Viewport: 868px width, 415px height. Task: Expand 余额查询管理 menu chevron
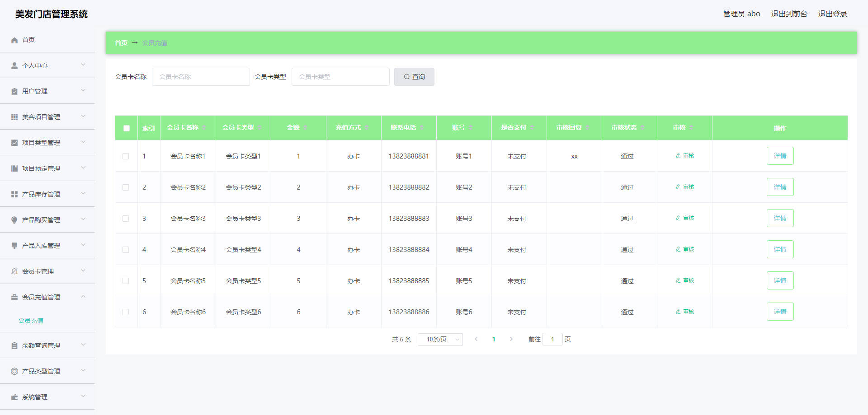(x=83, y=345)
